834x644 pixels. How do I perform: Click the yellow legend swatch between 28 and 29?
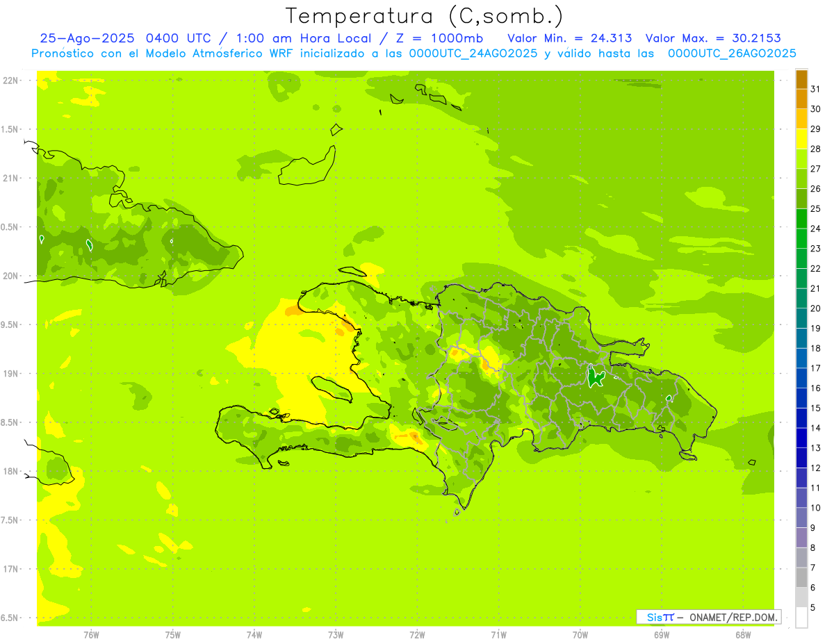click(x=801, y=139)
